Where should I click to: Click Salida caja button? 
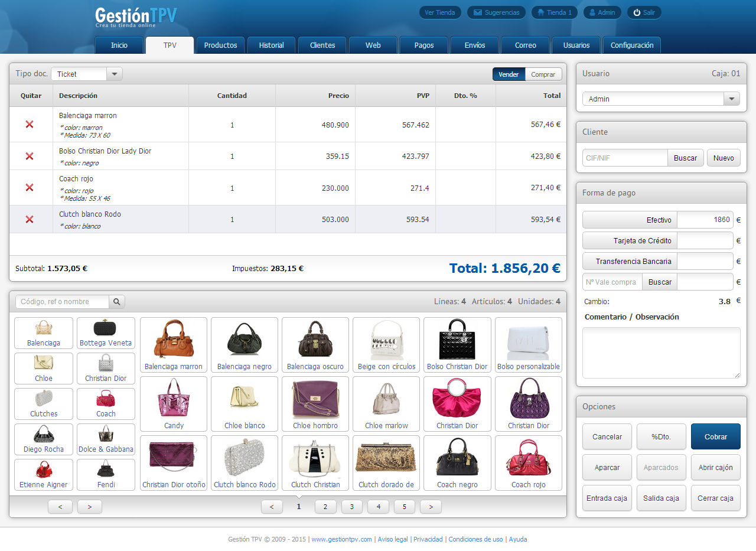(661, 498)
